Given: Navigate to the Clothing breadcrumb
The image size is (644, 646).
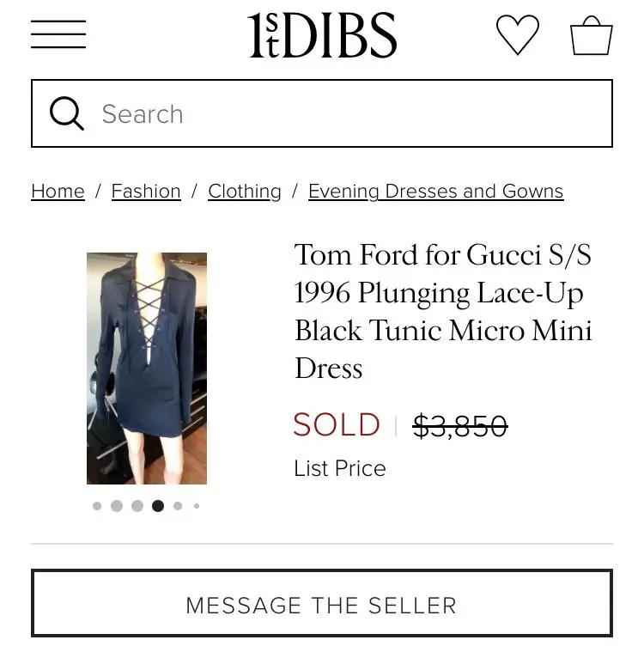Looking at the screenshot, I should point(245,192).
